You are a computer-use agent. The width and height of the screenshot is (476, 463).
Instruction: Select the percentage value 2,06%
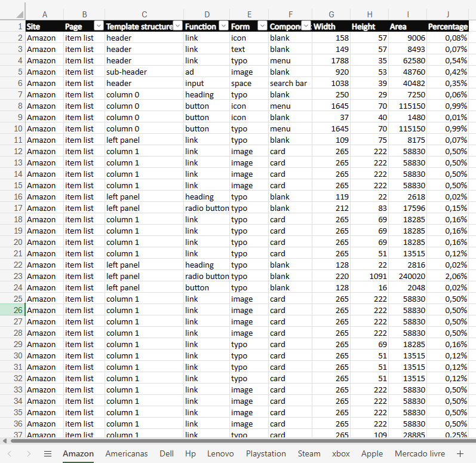click(x=448, y=276)
